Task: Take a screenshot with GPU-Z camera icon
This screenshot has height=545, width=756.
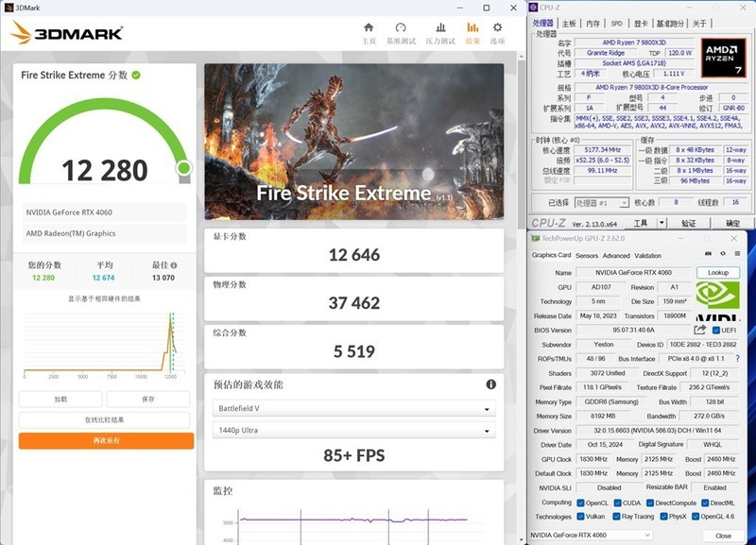Action: point(707,254)
